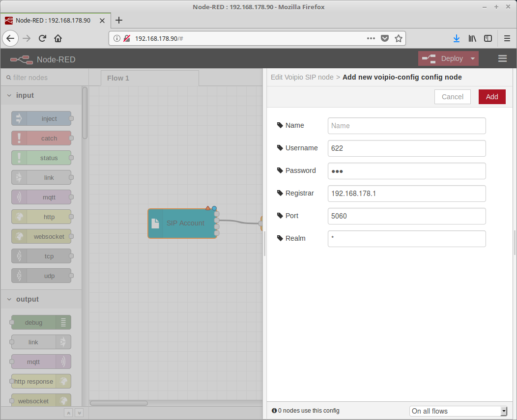Open the Firefox library icon
The image size is (517, 420).
click(x=472, y=38)
